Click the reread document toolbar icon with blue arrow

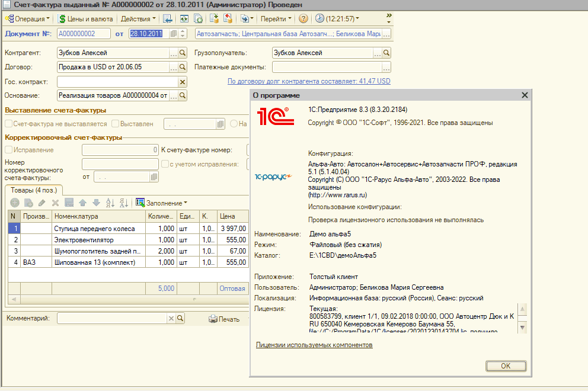[168, 19]
